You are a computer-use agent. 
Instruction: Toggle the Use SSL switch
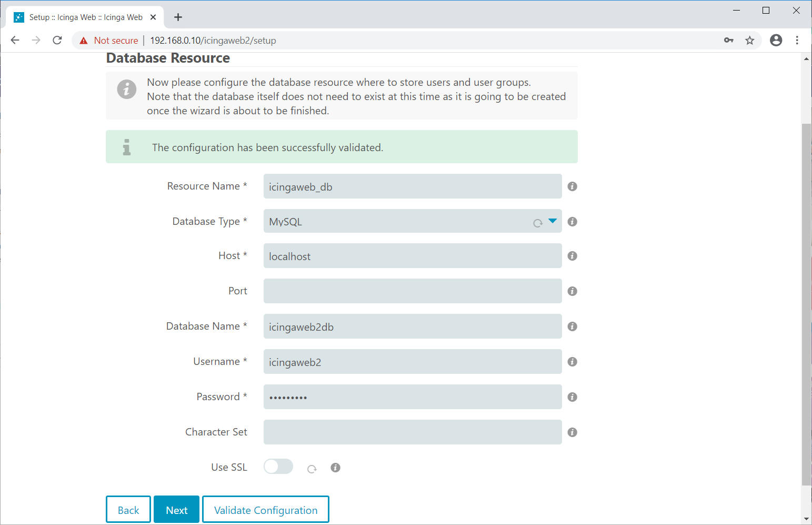[x=278, y=467]
